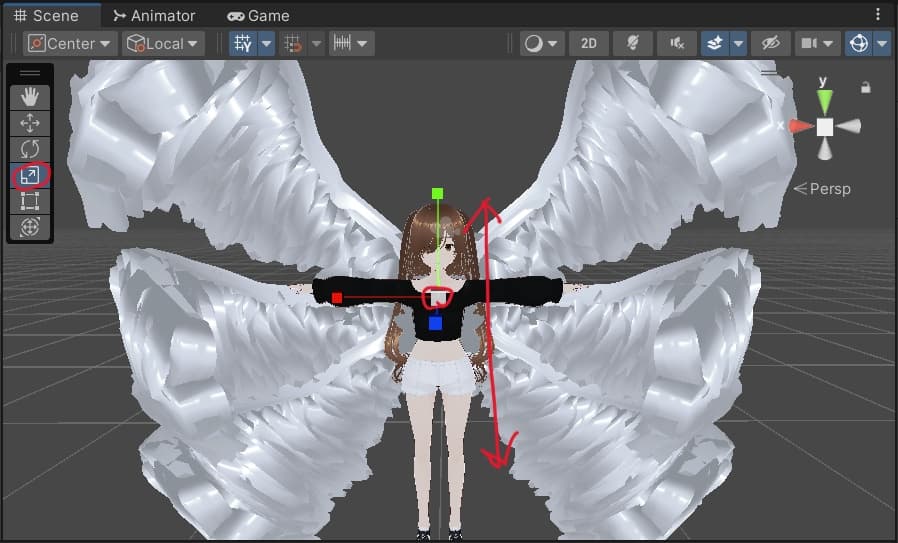This screenshot has height=543, width=898.
Task: Open the Center pivot mode dropdown
Action: 69,44
